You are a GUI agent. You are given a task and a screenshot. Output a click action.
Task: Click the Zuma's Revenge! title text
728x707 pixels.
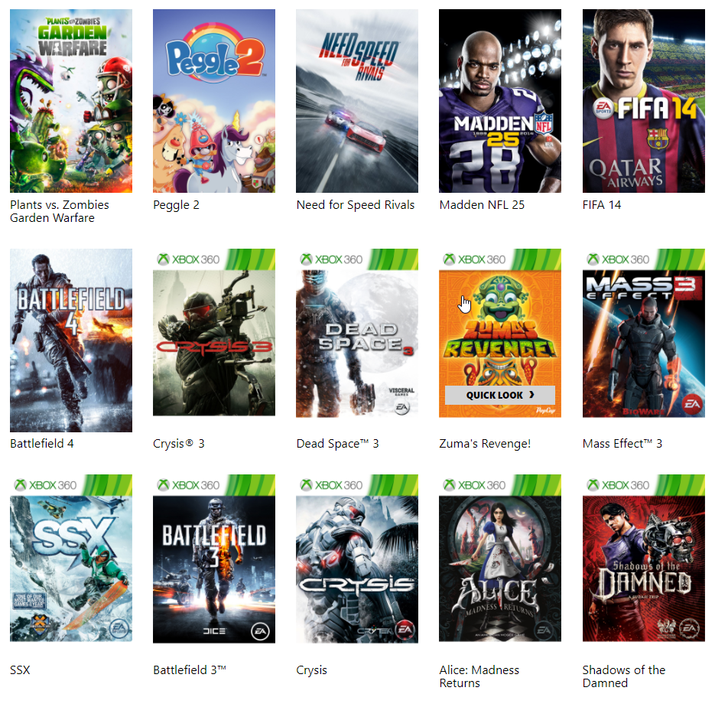coord(485,444)
